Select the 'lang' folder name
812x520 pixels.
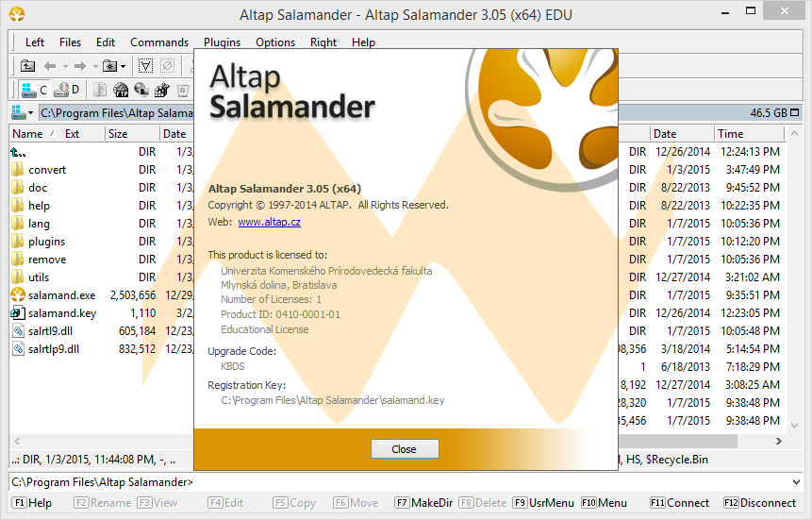pos(39,224)
